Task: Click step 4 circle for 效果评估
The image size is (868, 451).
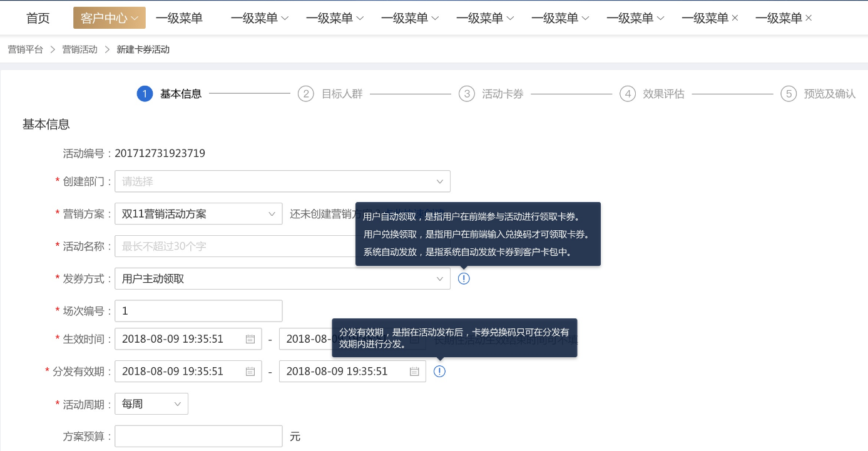Action: 628,94
